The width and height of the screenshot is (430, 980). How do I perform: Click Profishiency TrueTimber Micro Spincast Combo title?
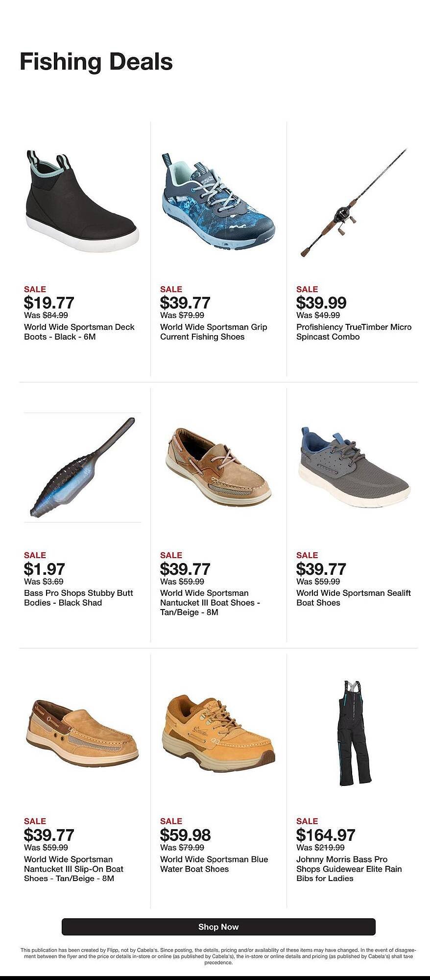click(x=354, y=332)
